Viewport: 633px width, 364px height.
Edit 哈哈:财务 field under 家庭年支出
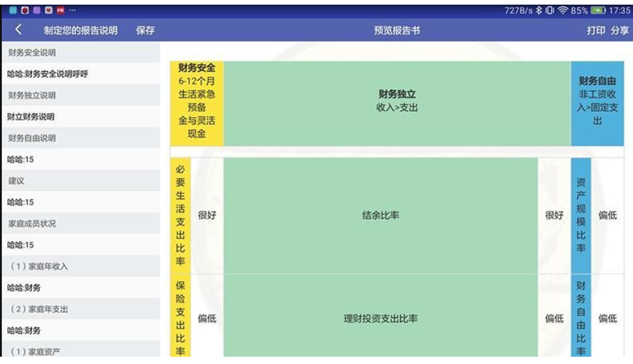point(81,330)
